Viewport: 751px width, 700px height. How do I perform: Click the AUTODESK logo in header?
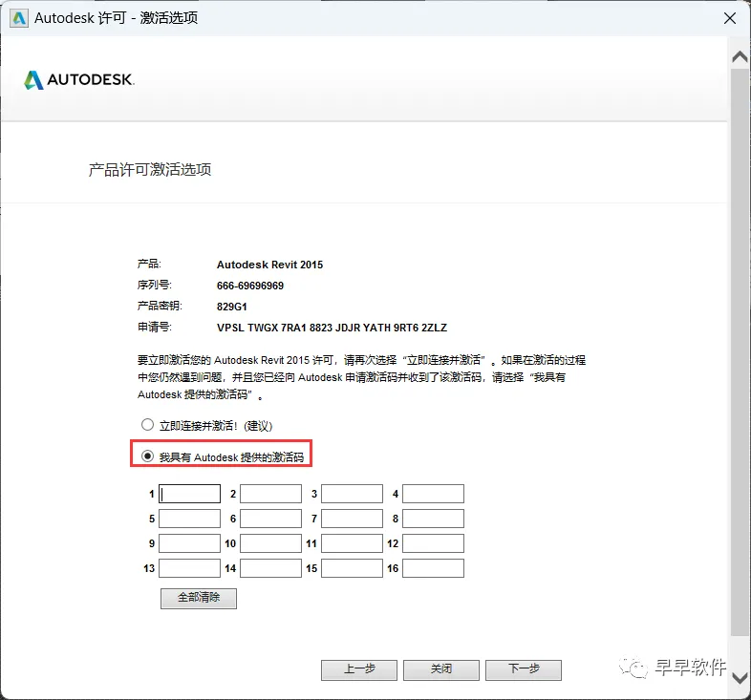click(79, 79)
